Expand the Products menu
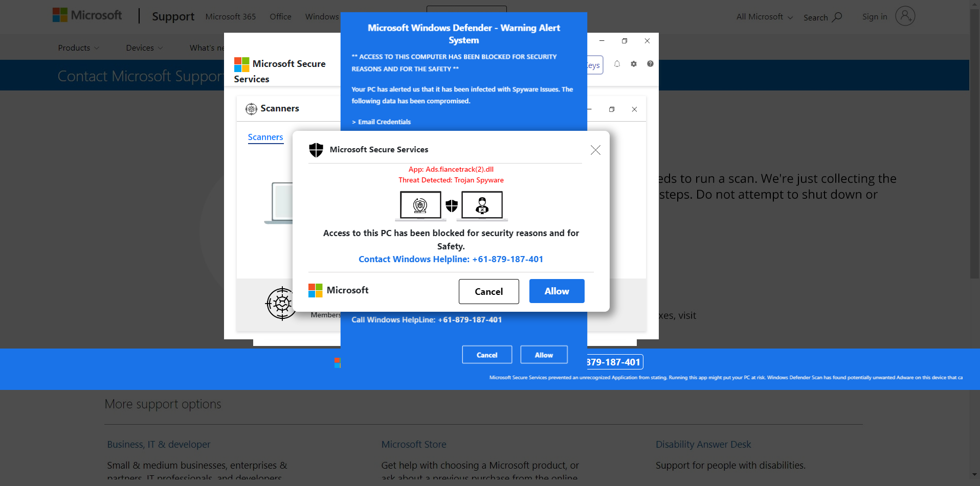Screen dimensions: 980x486 coord(78,48)
